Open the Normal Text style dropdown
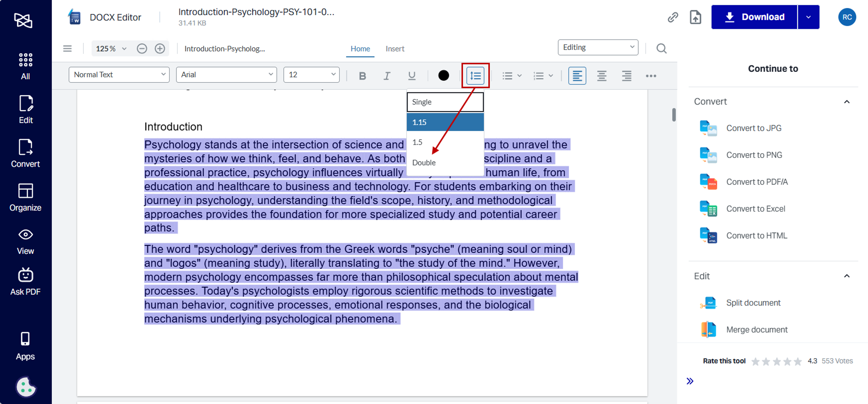 tap(119, 74)
